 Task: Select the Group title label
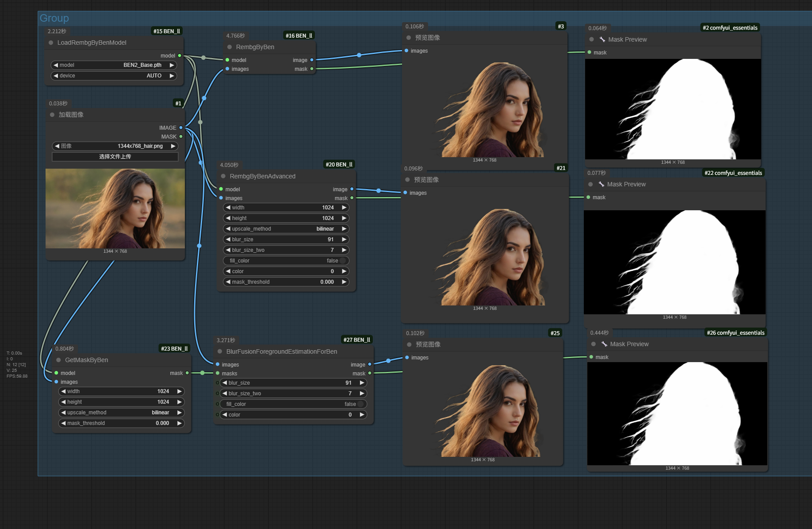coord(54,19)
